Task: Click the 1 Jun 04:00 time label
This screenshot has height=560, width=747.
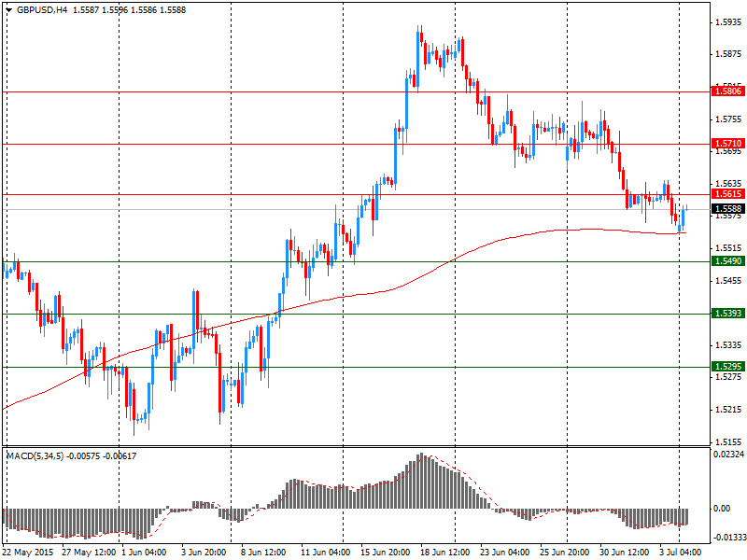Action: [x=144, y=553]
